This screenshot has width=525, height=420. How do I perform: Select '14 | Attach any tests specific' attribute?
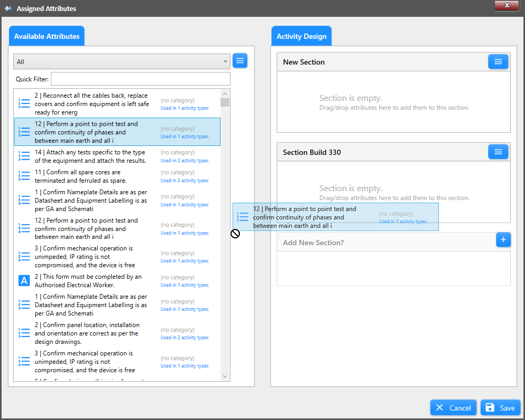(117, 156)
